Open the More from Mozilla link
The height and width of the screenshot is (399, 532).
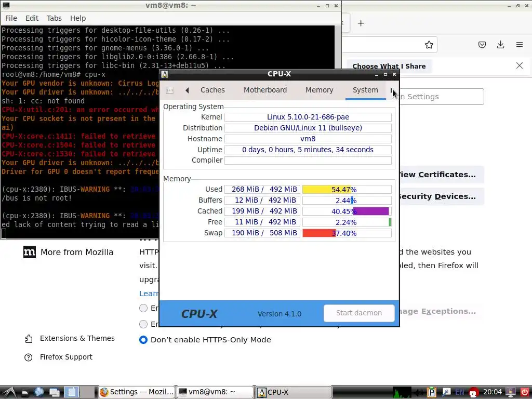click(77, 252)
